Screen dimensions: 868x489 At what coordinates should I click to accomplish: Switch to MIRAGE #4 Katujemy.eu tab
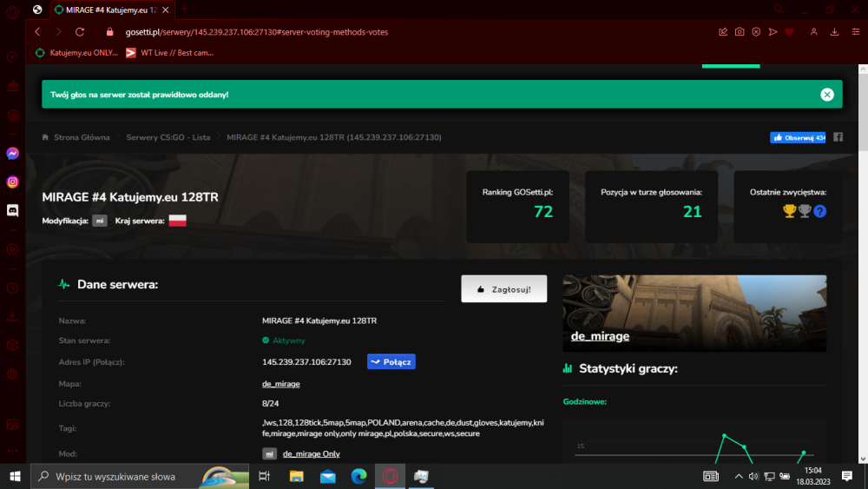[x=111, y=10]
